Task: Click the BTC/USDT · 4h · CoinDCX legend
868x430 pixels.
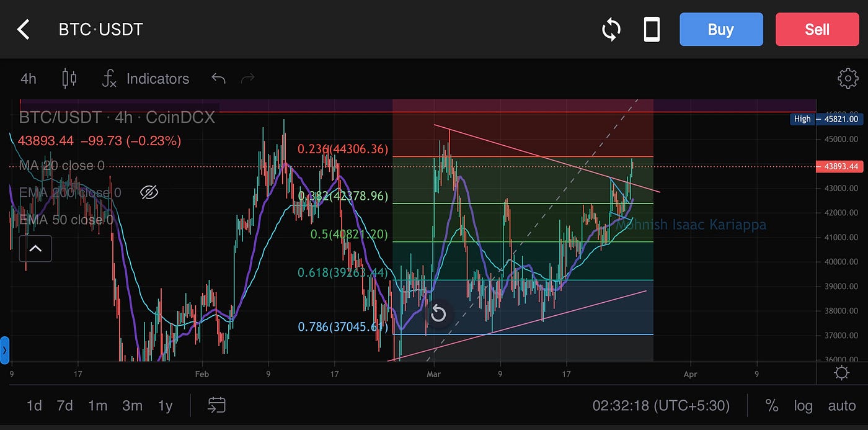Action: 117,117
